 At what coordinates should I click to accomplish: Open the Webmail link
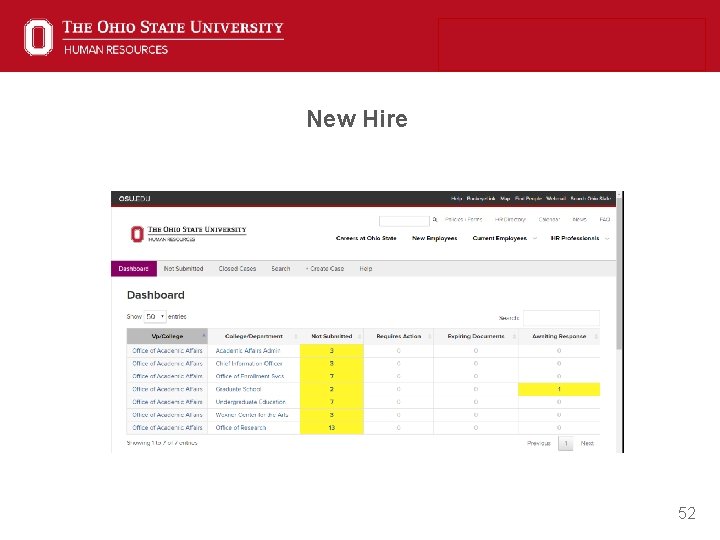click(x=556, y=198)
